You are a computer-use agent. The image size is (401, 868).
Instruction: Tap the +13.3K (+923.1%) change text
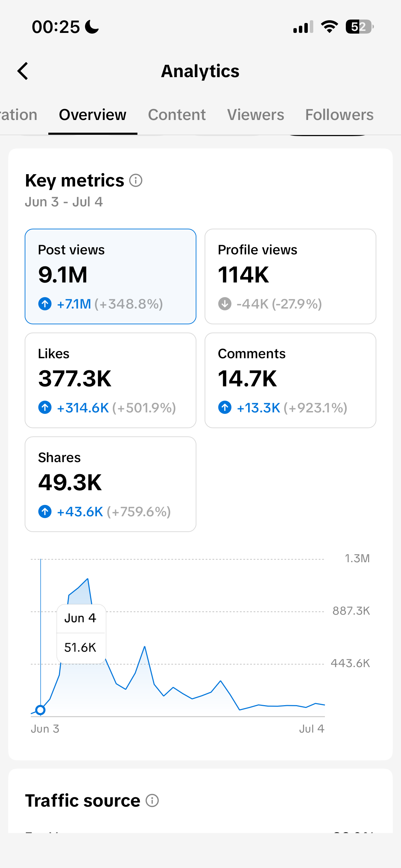pyautogui.click(x=292, y=408)
